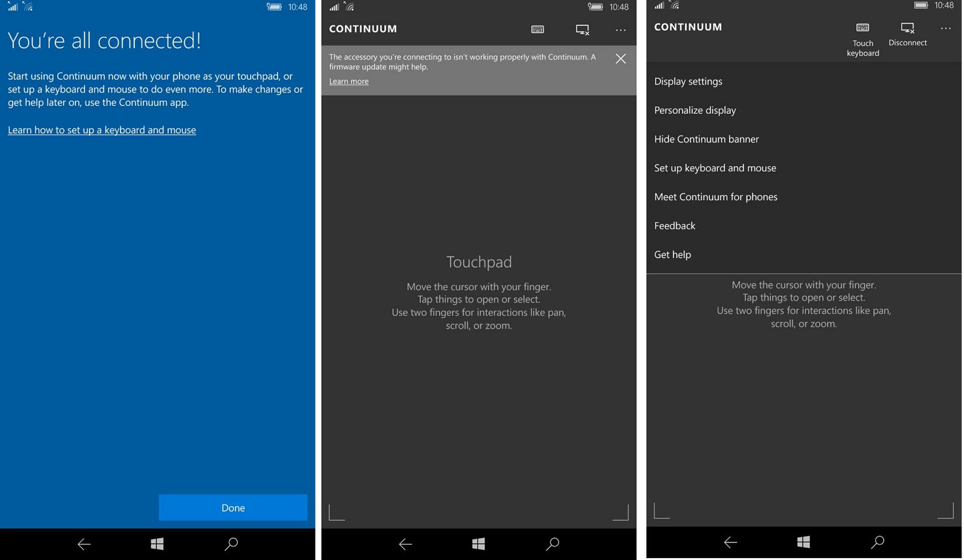Tap Windows Start button on right screen

pyautogui.click(x=803, y=542)
